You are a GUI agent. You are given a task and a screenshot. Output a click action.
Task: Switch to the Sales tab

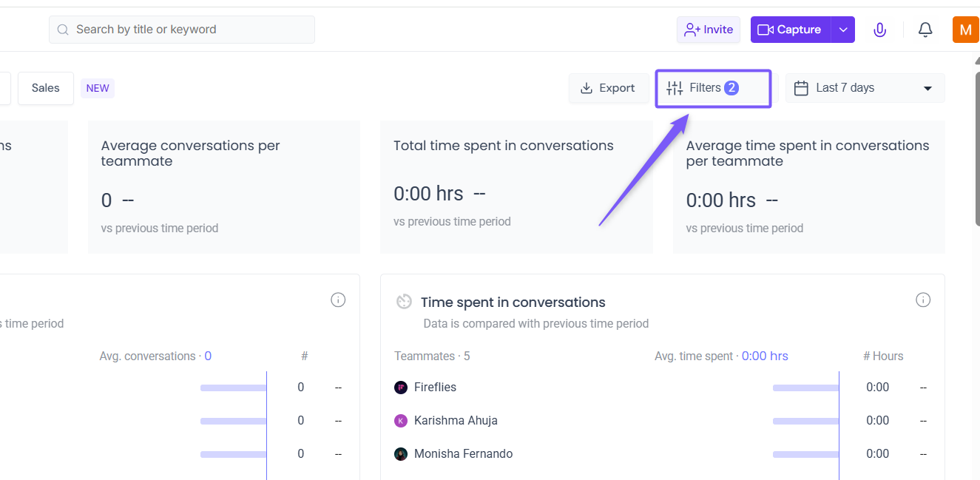tap(45, 88)
